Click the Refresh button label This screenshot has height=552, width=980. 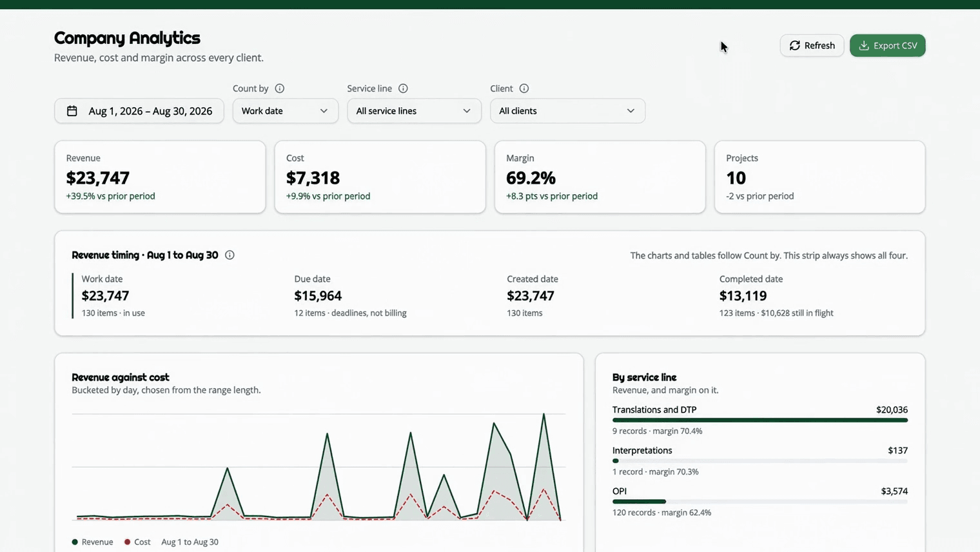point(819,46)
